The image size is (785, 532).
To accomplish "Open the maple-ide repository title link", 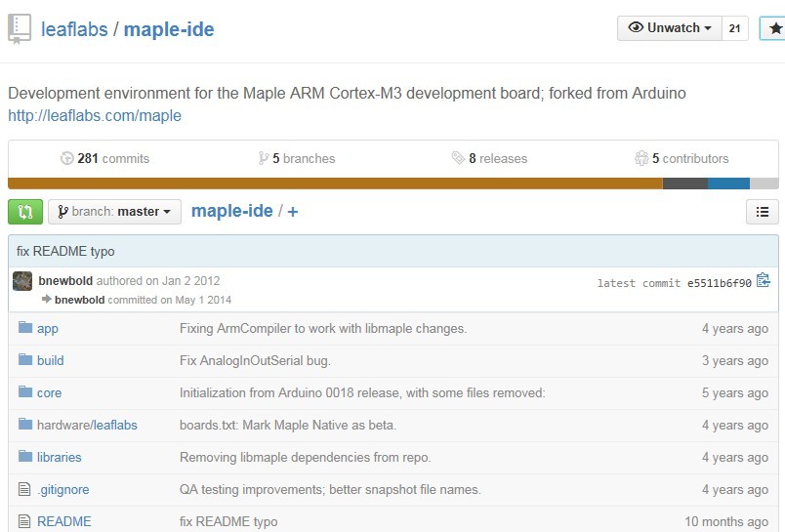I will click(x=169, y=29).
